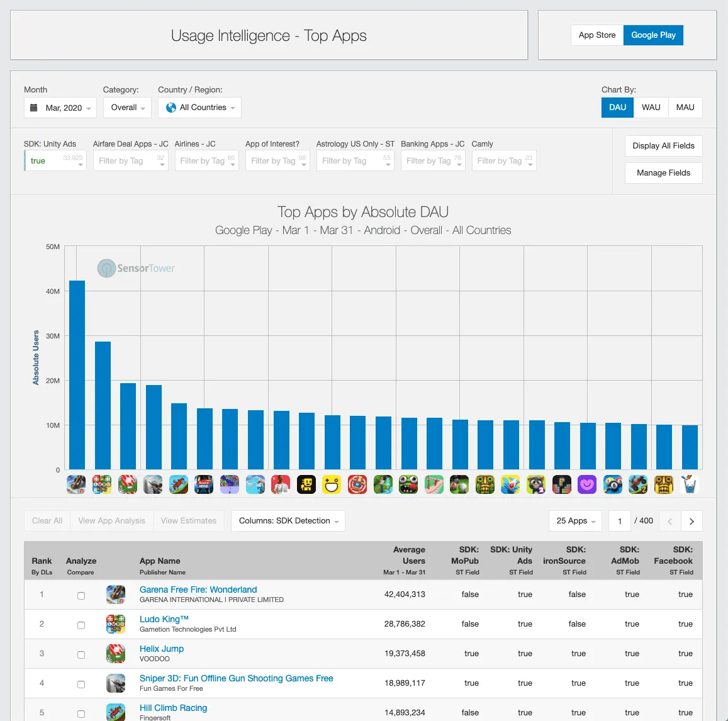Open the Astrology US Only - ST tag filter
The image size is (728, 721).
355,160
